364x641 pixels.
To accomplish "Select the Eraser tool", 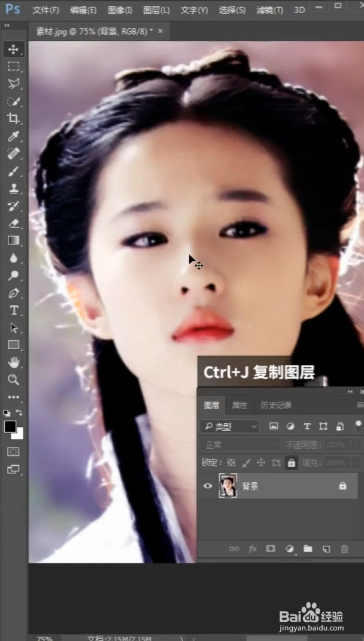I will click(14, 223).
